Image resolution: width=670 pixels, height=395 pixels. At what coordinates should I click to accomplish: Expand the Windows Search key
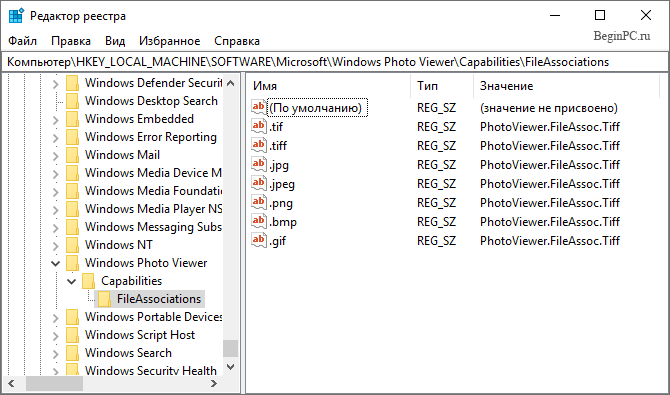tap(56, 354)
